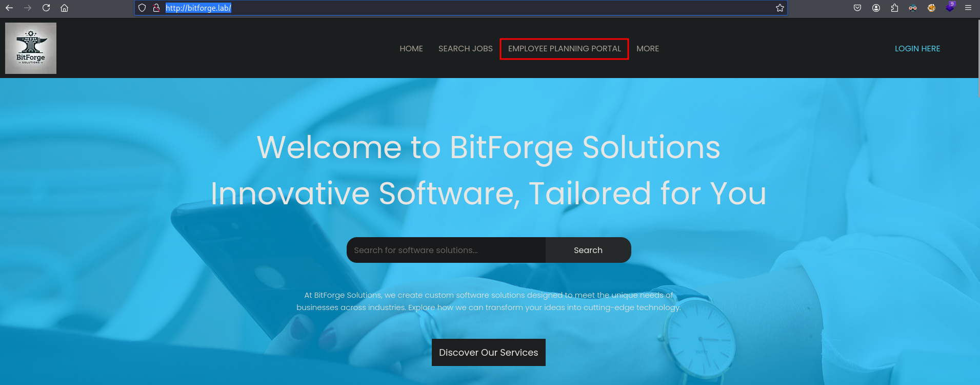Reload the bitforge.lab page

[46, 8]
